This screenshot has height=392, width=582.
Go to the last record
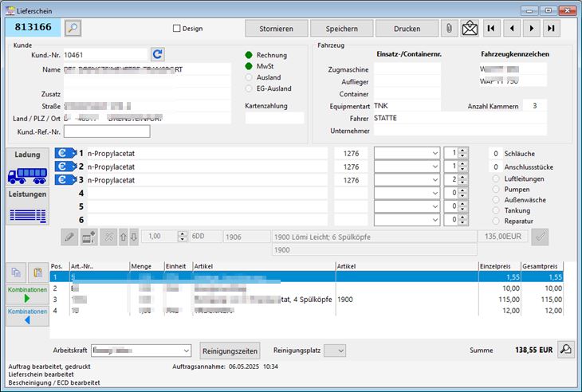coord(551,29)
